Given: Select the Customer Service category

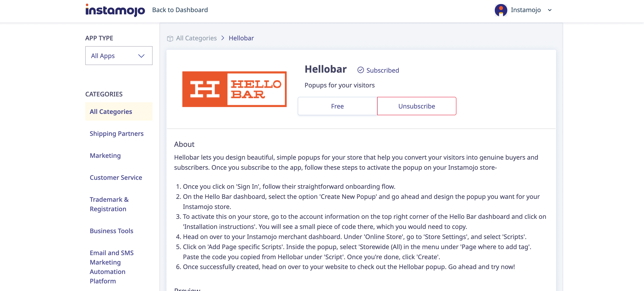Looking at the screenshot, I should coord(116,178).
